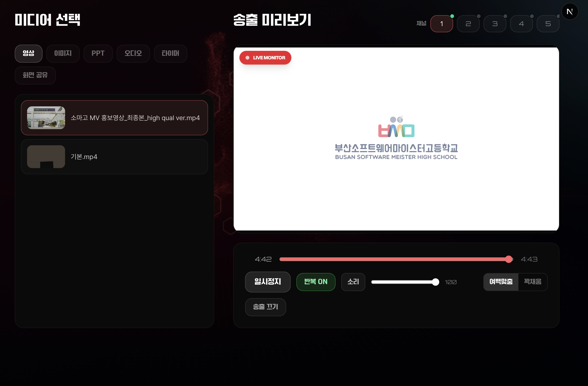Click the total duration 4:43

(x=529, y=259)
